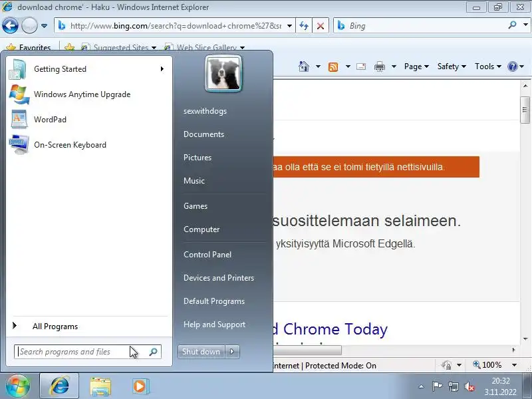Open recent pages dropdown arrow
Screen dimensions: 532x399
44,26
